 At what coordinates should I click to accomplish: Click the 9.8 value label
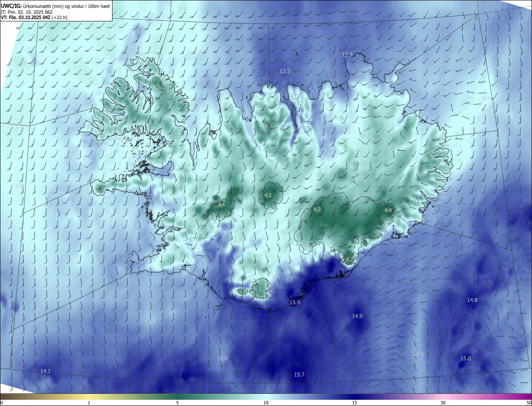20,186
